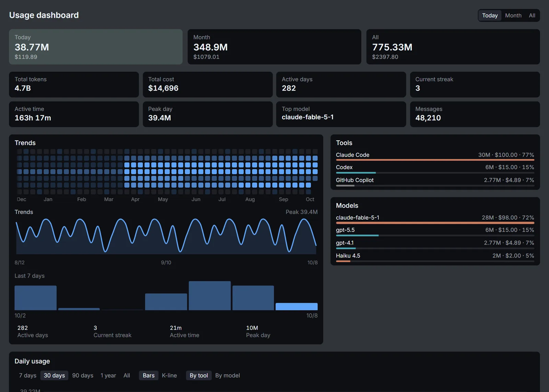Image resolution: width=549 pixels, height=392 pixels.
Task: Click the Peak 39.4M label above the line chart
Action: [x=302, y=212]
